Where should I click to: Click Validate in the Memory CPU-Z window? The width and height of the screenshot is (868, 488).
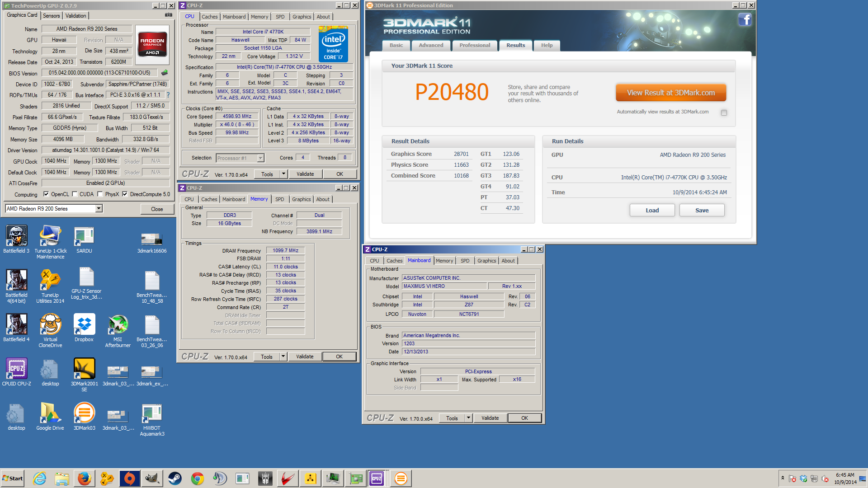coord(305,357)
